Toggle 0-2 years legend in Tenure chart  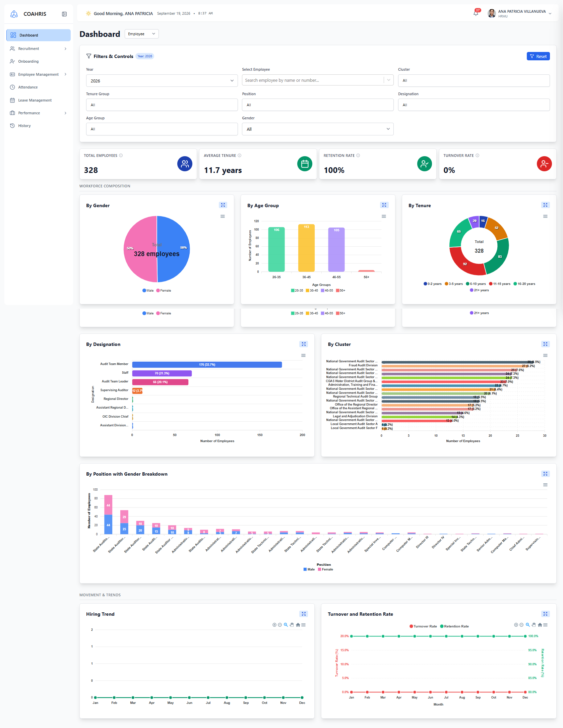(433, 284)
